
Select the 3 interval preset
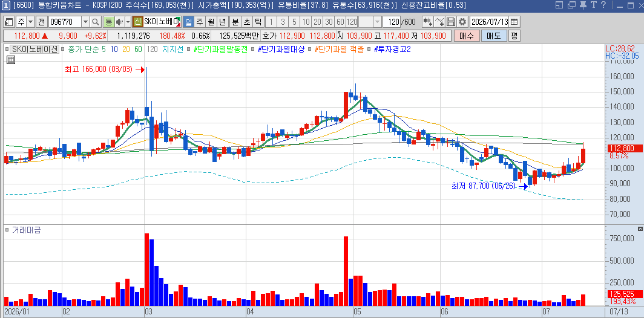(x=283, y=22)
